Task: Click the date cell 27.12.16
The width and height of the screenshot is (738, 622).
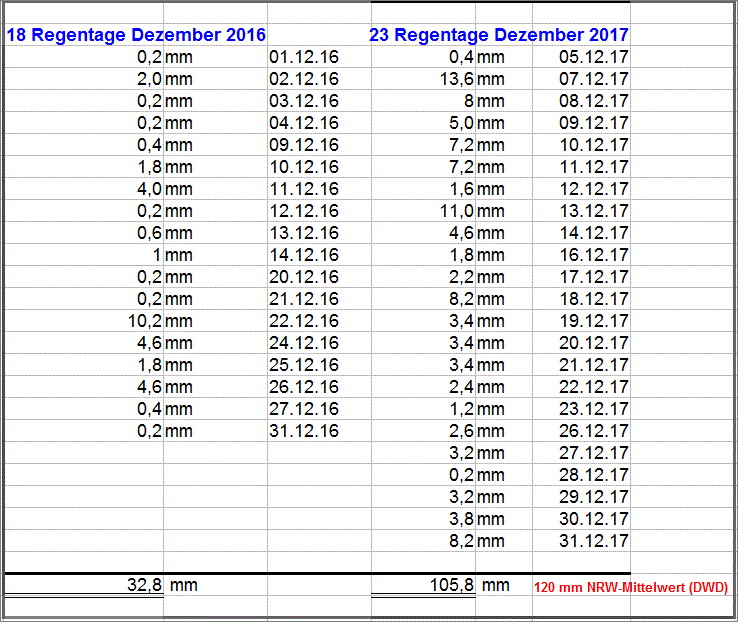Action: click(x=304, y=409)
